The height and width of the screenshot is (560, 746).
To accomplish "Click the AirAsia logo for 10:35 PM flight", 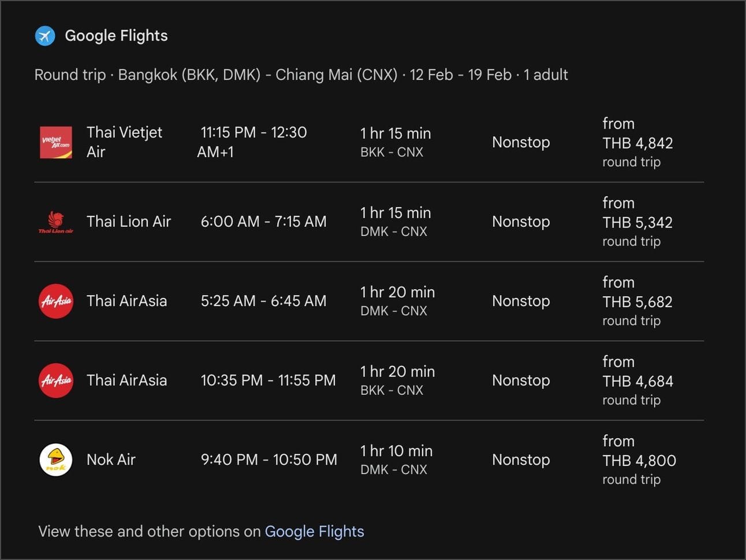I will [x=56, y=380].
